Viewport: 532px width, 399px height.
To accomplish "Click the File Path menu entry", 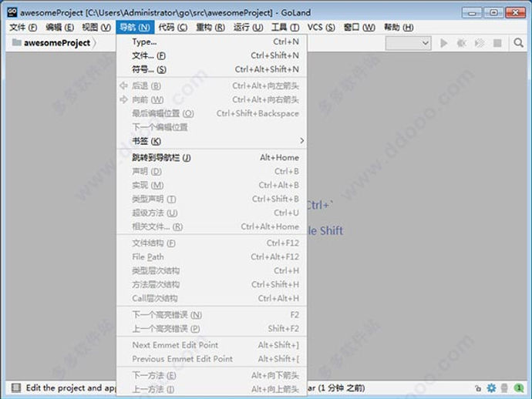I will click(212, 257).
